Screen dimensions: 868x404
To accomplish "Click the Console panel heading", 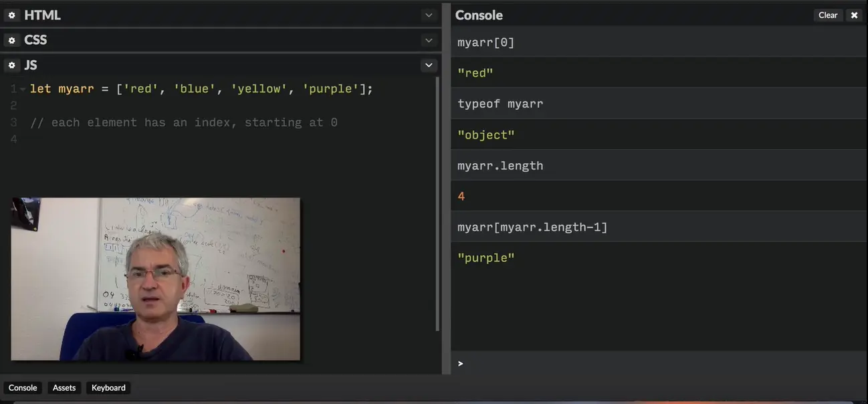I will coord(479,15).
